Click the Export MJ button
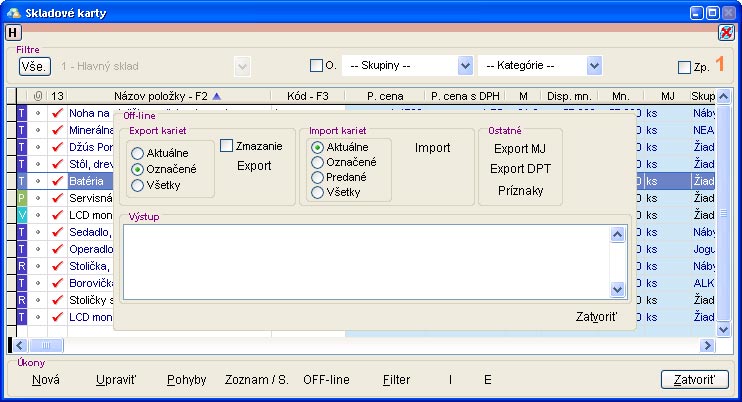The height and width of the screenshot is (402, 742). [519, 148]
